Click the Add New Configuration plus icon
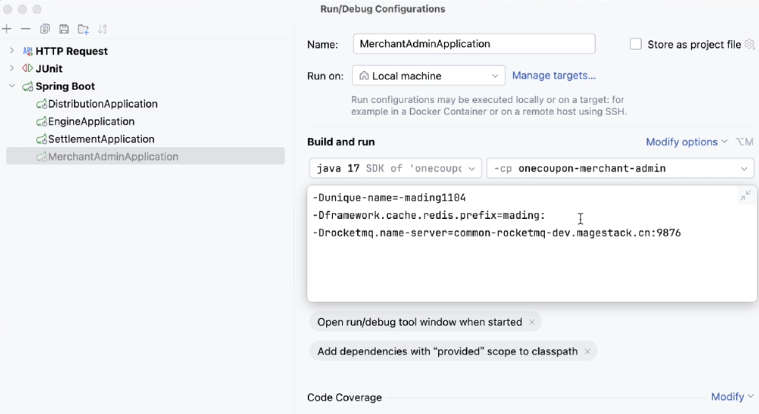The width and height of the screenshot is (759, 414). pos(7,30)
